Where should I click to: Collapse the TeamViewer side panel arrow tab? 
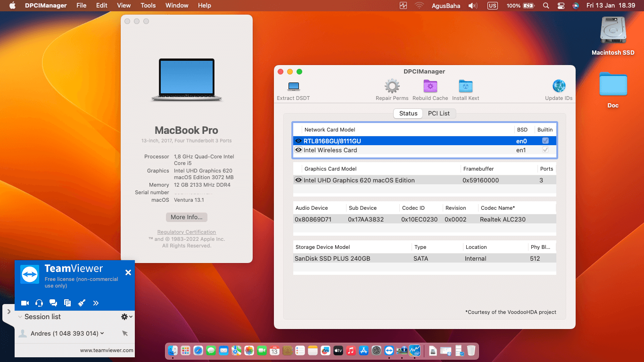[x=9, y=312]
